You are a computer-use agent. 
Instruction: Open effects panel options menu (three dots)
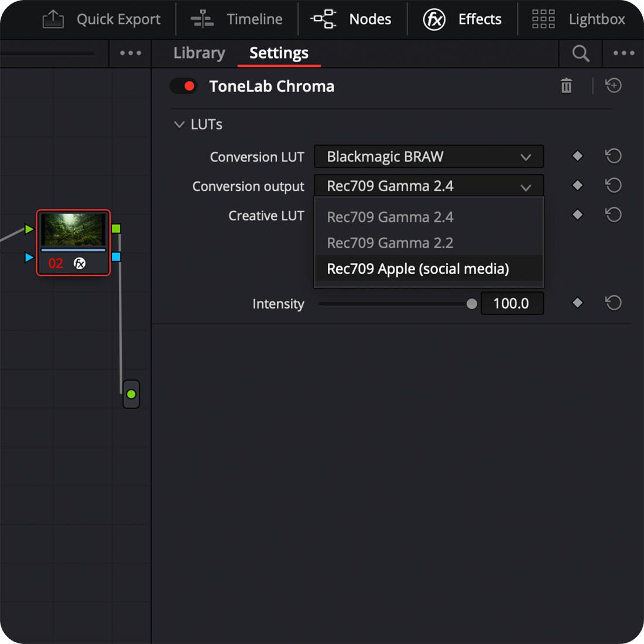624,53
